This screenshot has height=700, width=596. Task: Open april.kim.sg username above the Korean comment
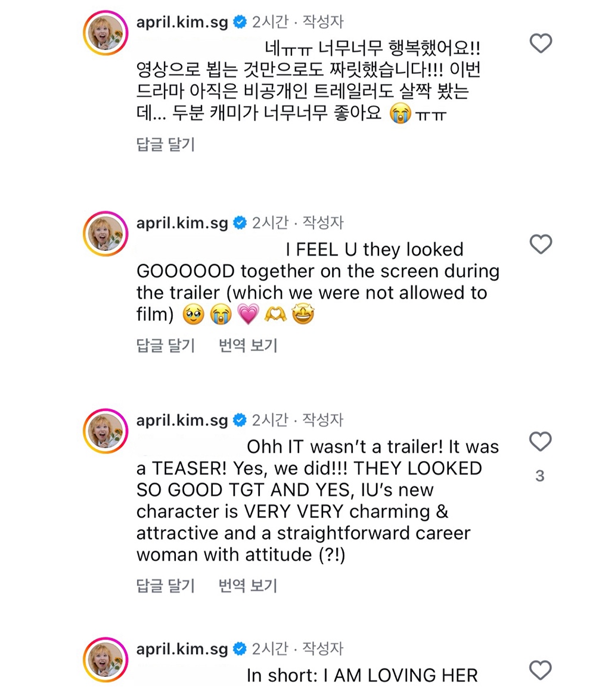click(182, 23)
